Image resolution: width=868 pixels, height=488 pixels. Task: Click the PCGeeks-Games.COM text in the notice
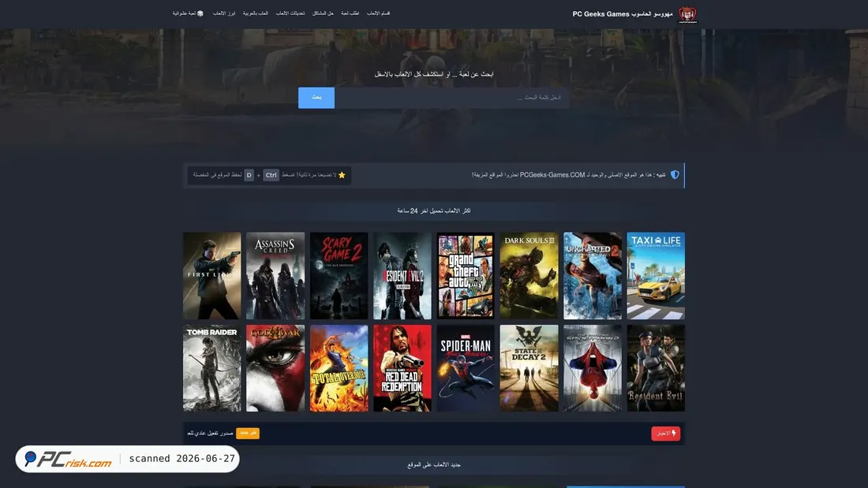click(x=552, y=175)
